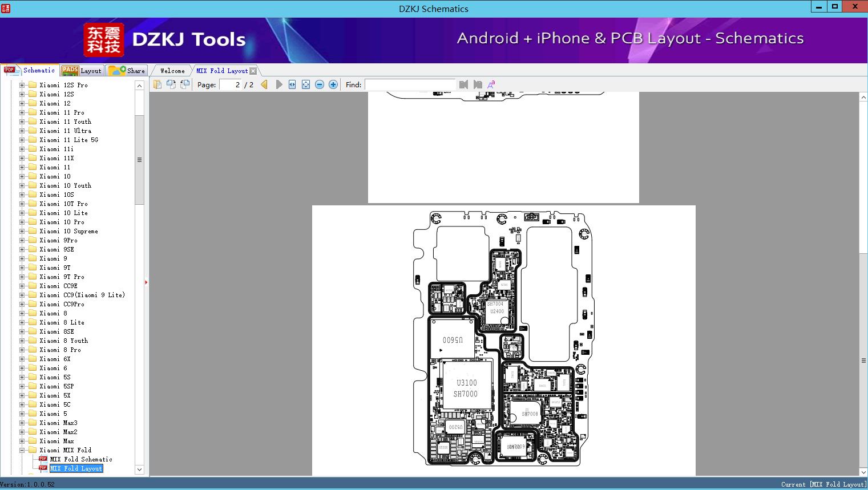Viewport: 868px width, 490px height.
Task: Expand the Xiaomi CC9Pro folder
Action: pos(22,304)
